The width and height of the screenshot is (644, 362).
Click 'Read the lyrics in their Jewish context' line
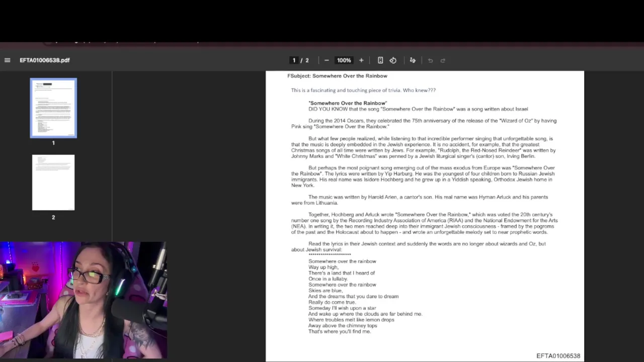coord(418,247)
